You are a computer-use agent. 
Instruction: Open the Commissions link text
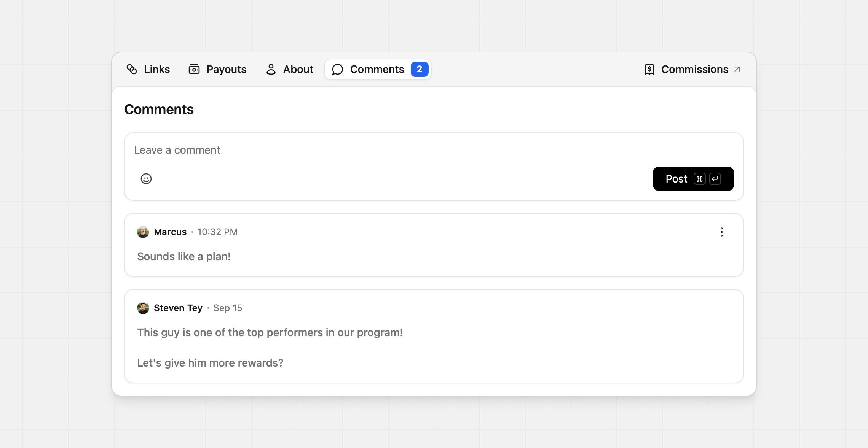click(694, 69)
